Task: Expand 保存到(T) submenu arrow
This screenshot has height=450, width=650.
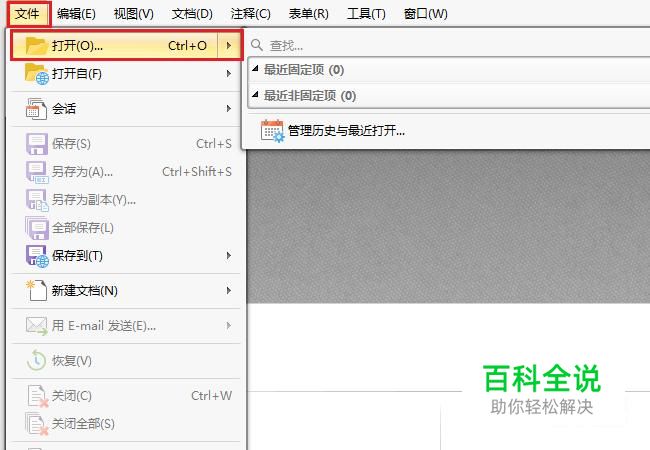Action: click(x=229, y=256)
